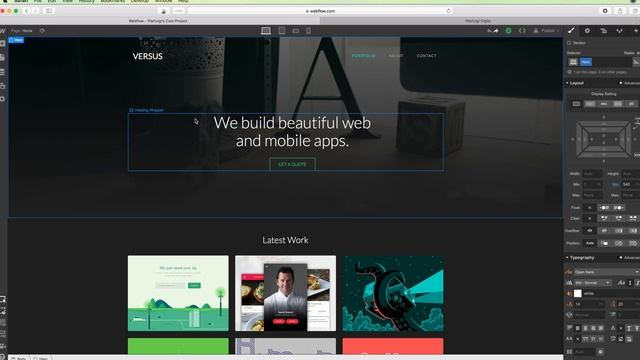Set Float to none (X)
The height and width of the screenshot is (360, 640).
[x=589, y=208]
